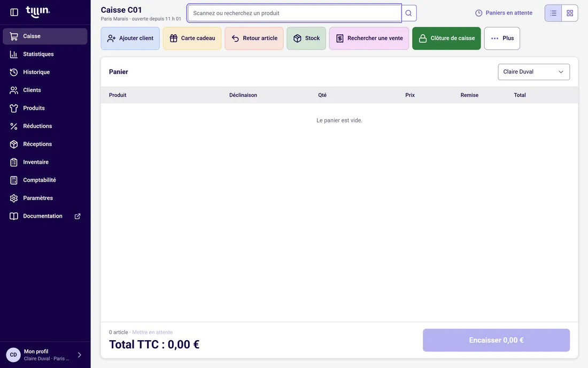Go to Réceptions
The width and height of the screenshot is (588, 368).
click(45, 144)
